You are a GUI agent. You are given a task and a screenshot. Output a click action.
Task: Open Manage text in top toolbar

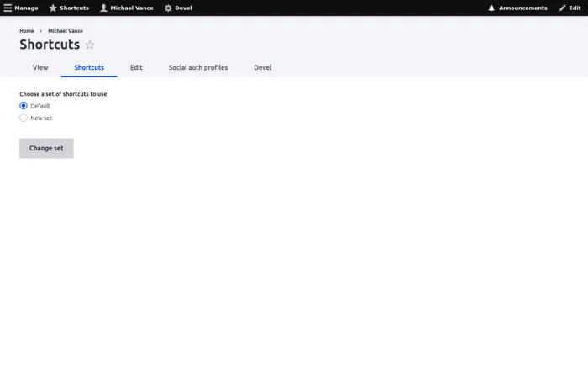click(26, 8)
